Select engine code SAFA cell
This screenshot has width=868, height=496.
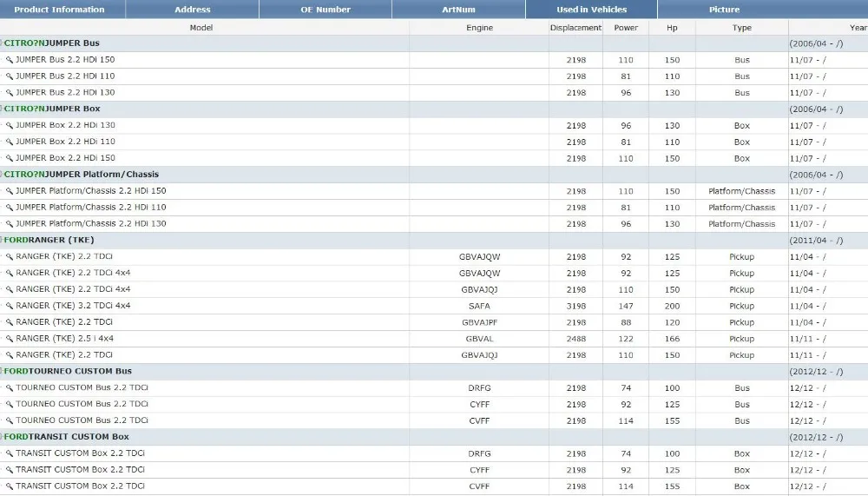pyautogui.click(x=479, y=306)
